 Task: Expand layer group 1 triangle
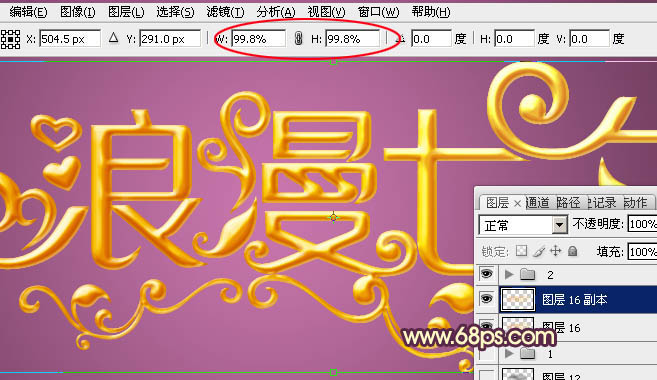pos(509,354)
